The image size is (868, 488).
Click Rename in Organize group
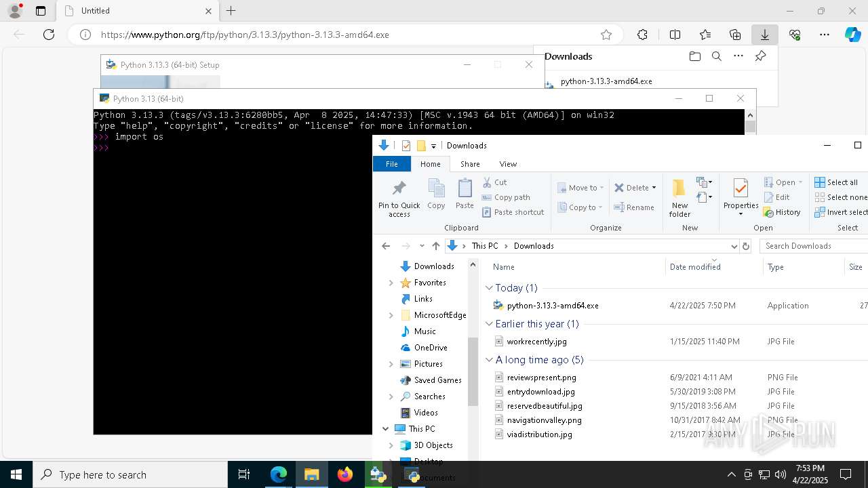(634, 207)
